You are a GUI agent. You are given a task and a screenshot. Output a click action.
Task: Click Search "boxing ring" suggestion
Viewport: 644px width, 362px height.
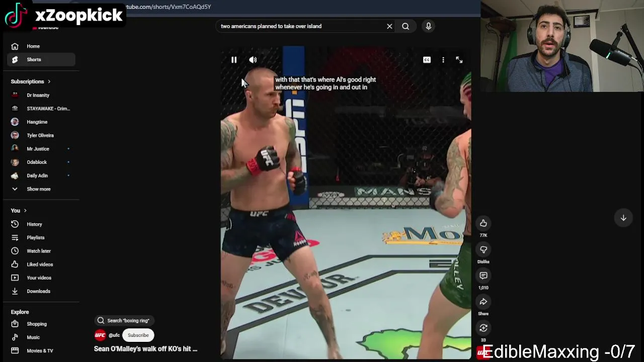click(124, 320)
